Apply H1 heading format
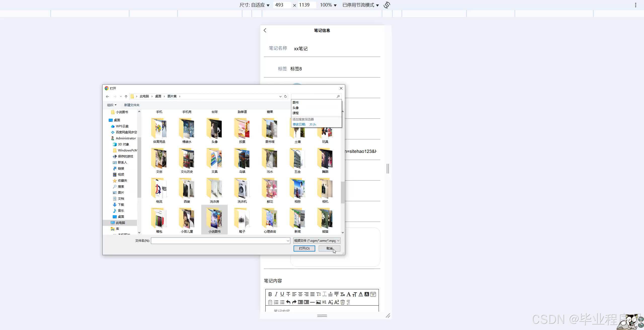Screen dimensions: 644x330 pyautogui.click(x=324, y=302)
